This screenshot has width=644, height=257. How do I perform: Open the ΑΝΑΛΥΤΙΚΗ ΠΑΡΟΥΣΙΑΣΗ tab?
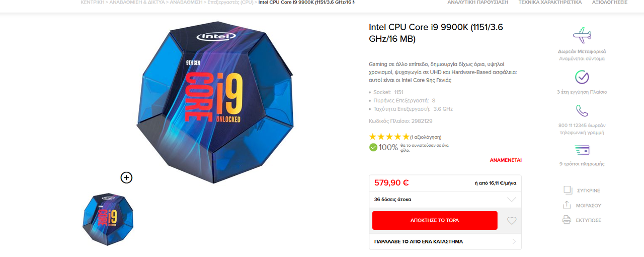click(478, 3)
